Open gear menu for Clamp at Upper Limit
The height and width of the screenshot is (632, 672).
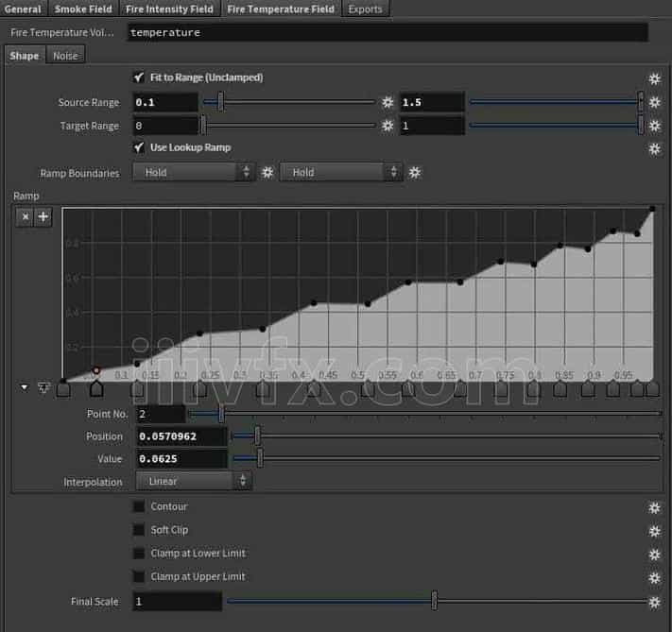(654, 578)
